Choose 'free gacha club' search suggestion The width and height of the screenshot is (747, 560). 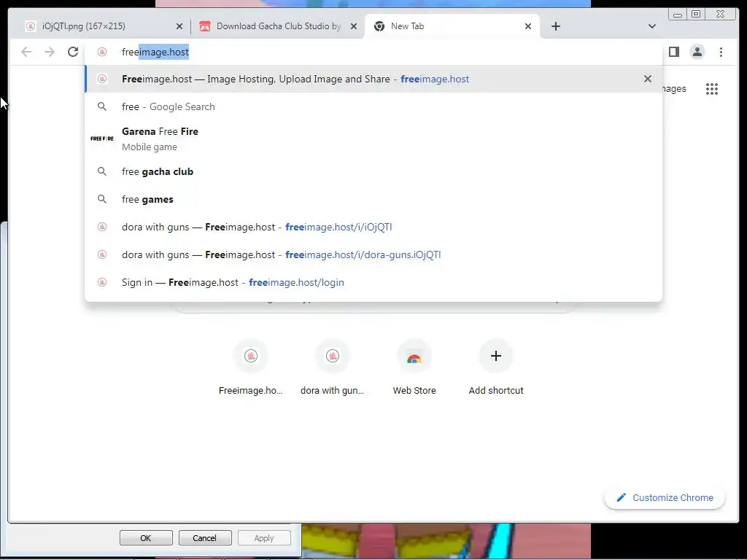pos(373,171)
